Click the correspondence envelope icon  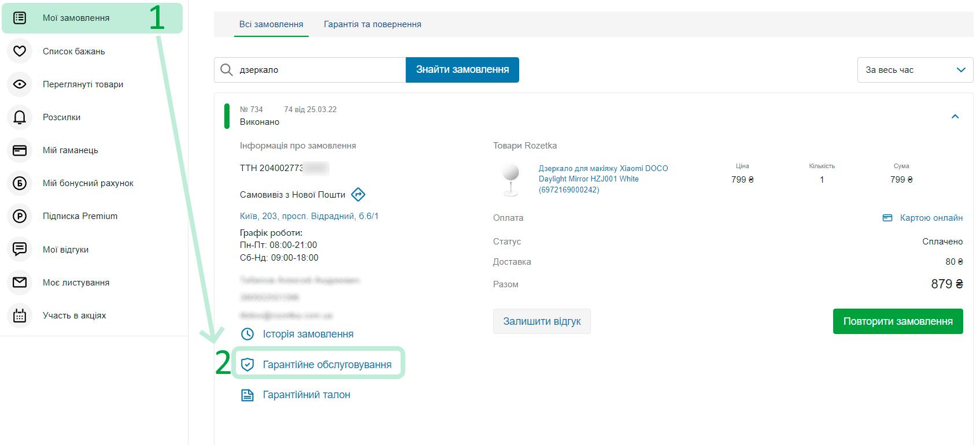20,282
